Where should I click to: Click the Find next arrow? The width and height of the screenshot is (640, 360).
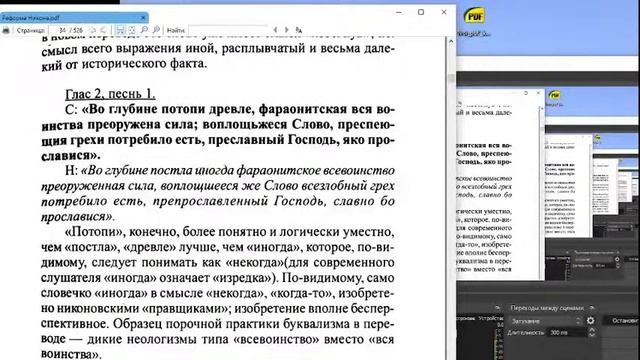point(287,30)
